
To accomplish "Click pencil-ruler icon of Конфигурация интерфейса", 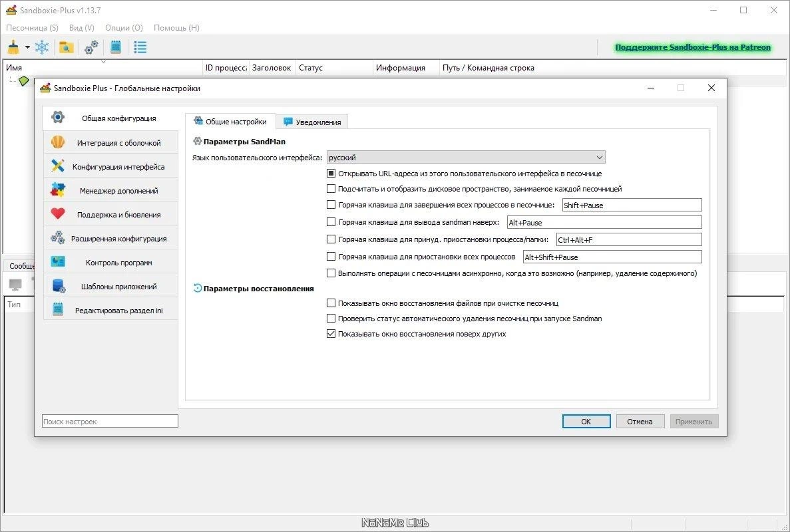I will click(x=58, y=166).
